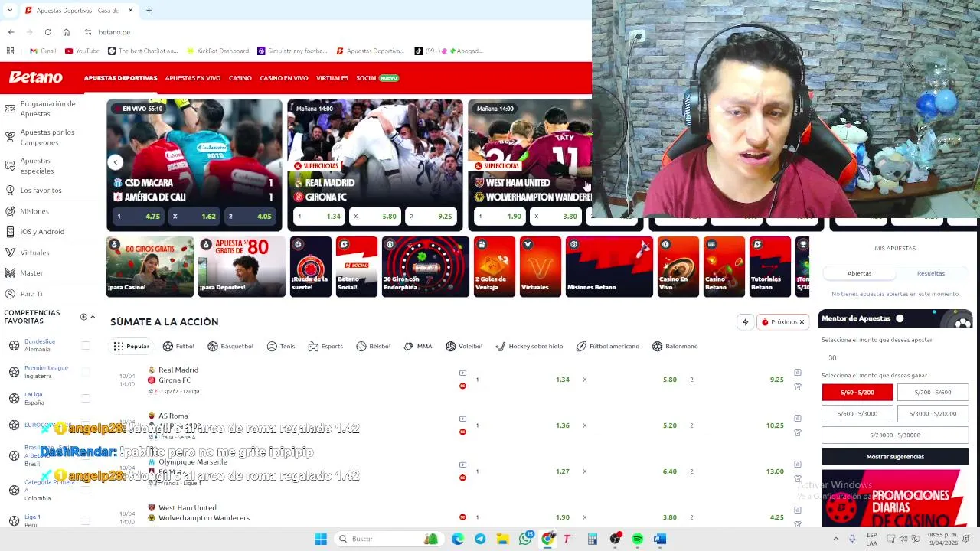Open Casino top menu
Image resolution: width=980 pixels, height=551 pixels.
tap(240, 78)
